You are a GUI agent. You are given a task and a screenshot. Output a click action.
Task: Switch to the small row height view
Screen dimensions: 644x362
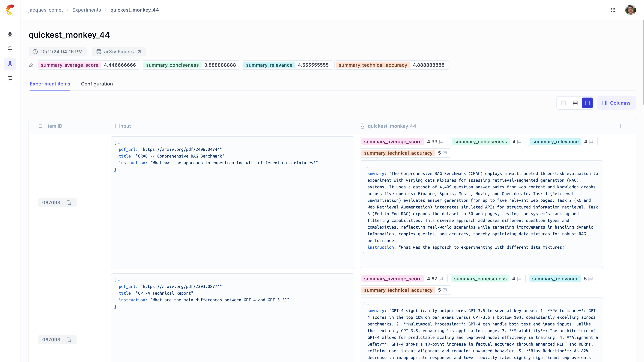(563, 103)
